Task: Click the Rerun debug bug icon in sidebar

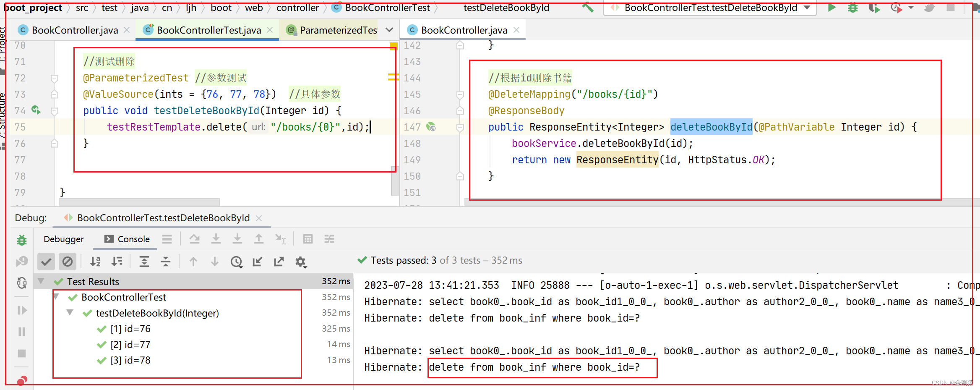Action: (x=22, y=241)
